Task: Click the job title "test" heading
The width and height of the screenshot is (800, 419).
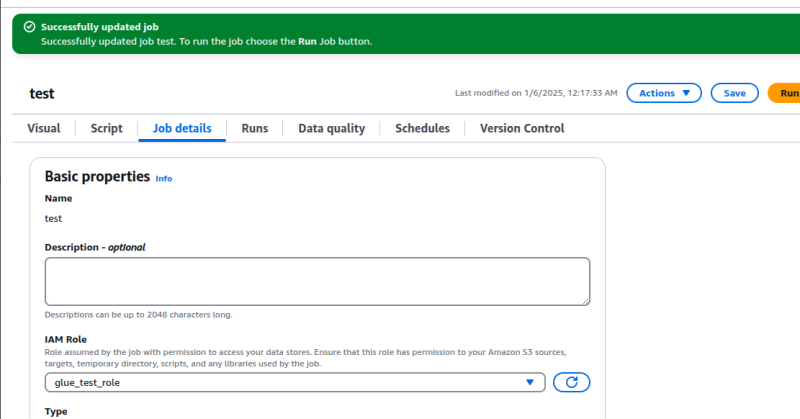Action: (x=42, y=93)
